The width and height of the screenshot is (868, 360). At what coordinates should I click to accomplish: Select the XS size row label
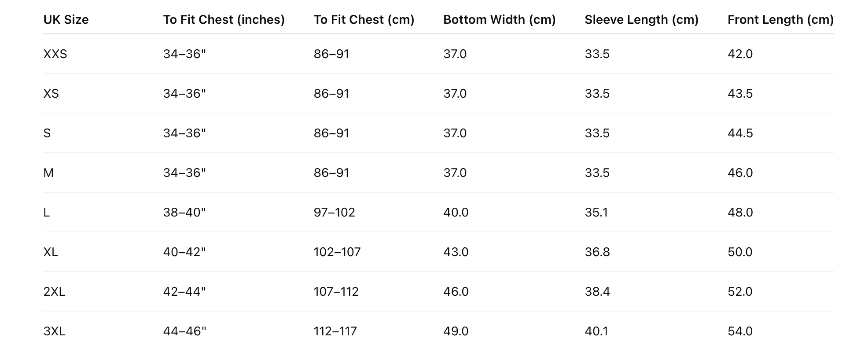[51, 94]
